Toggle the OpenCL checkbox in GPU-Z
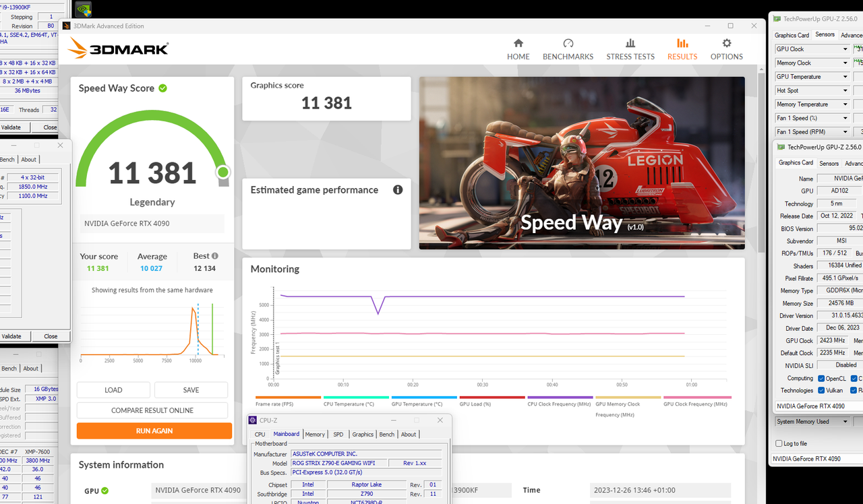This screenshot has height=504, width=863. [821, 378]
